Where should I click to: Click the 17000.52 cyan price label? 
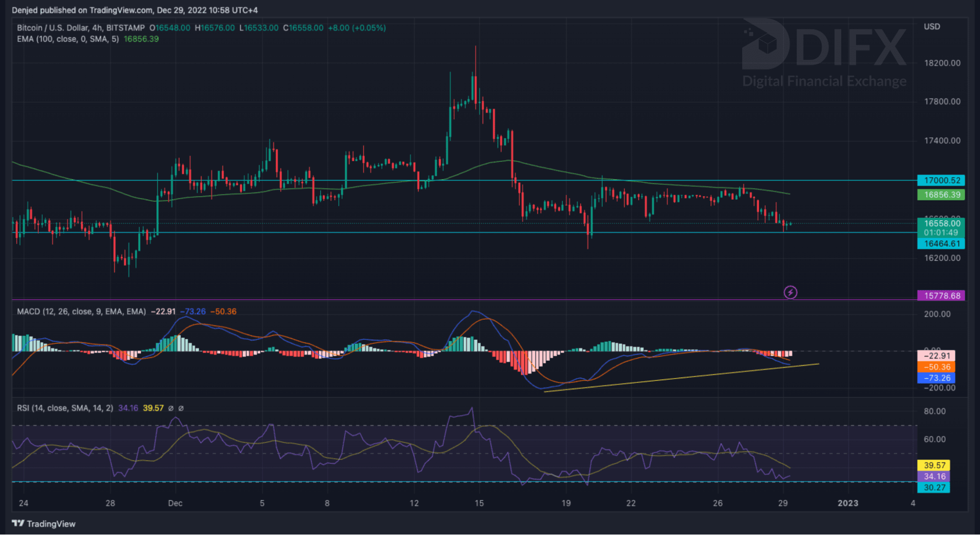click(941, 180)
